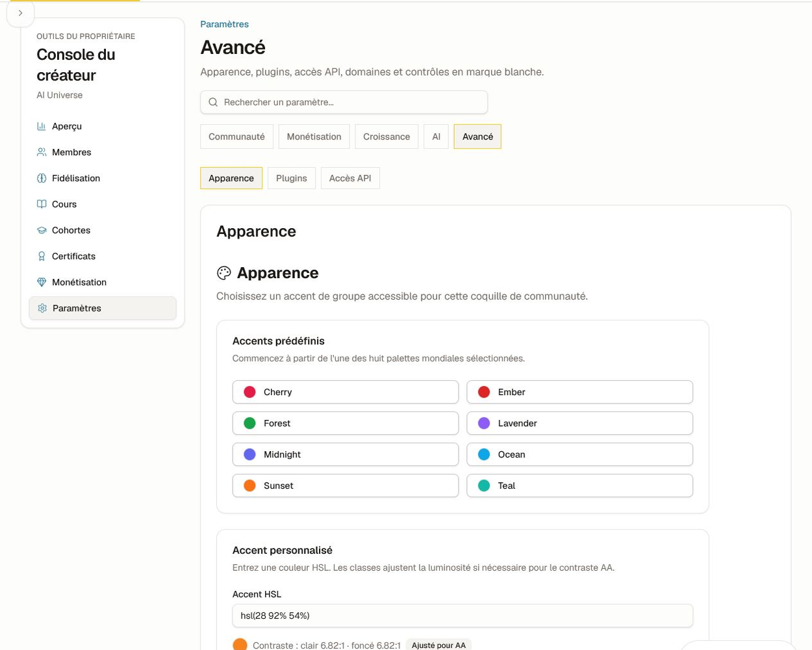Click the Outils du propriétaire label
The image size is (812, 650).
pyautogui.click(x=86, y=36)
